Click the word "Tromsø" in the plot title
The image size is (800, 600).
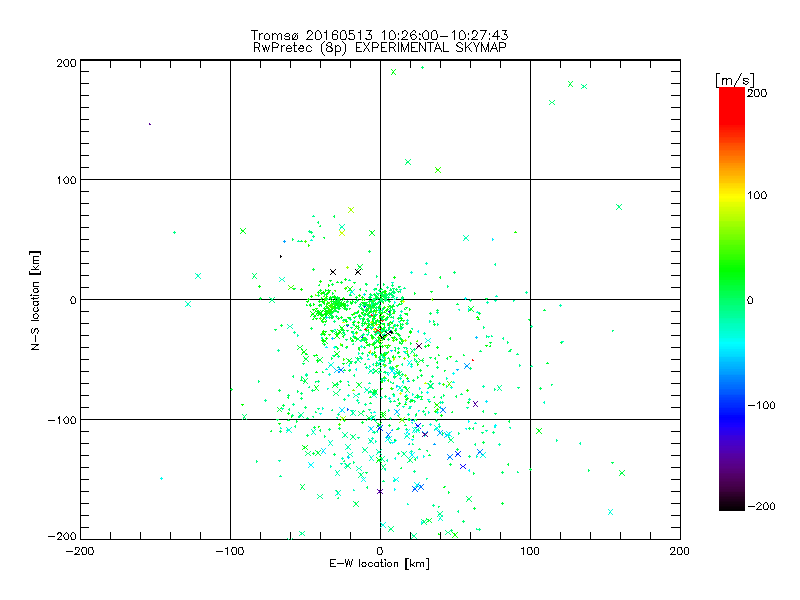click(274, 35)
